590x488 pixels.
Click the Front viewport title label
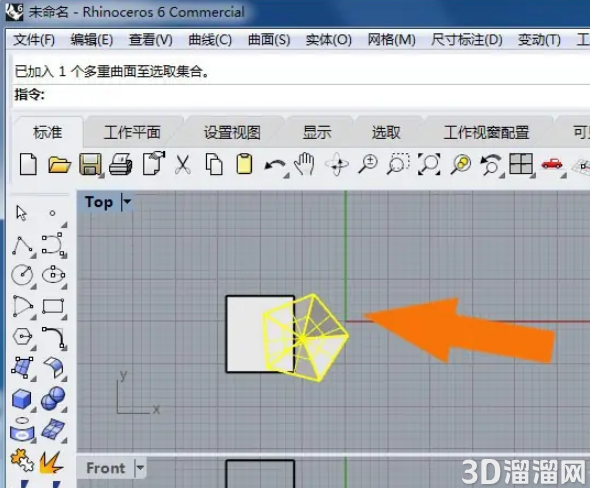(x=106, y=468)
